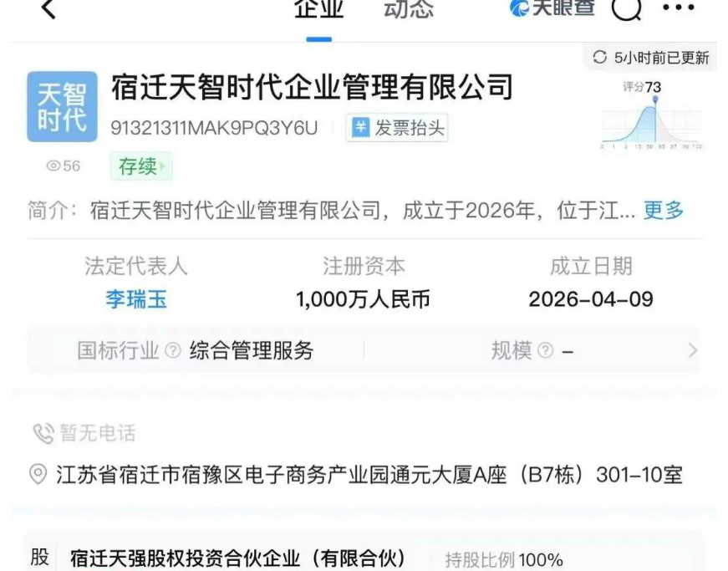The width and height of the screenshot is (728, 571).
Task: Go back with the left arrow
Action: tap(48, 8)
